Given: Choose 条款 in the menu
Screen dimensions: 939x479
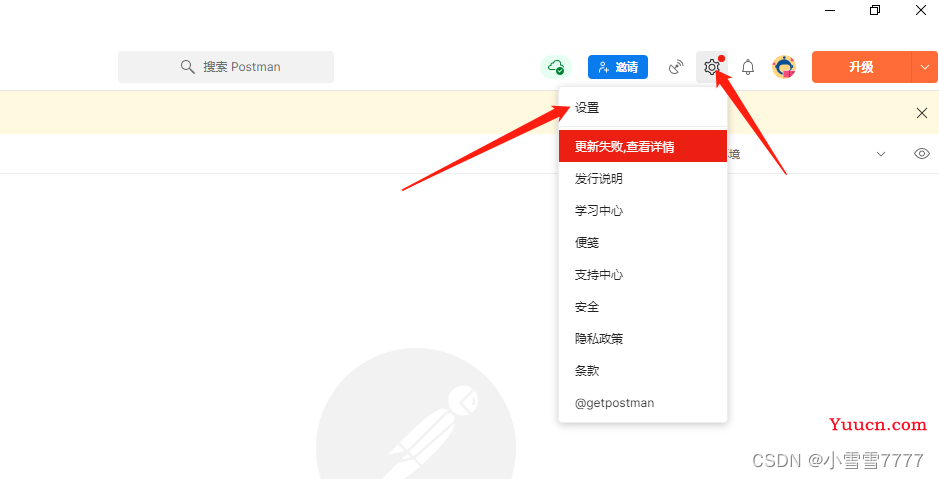Looking at the screenshot, I should click(x=643, y=371).
